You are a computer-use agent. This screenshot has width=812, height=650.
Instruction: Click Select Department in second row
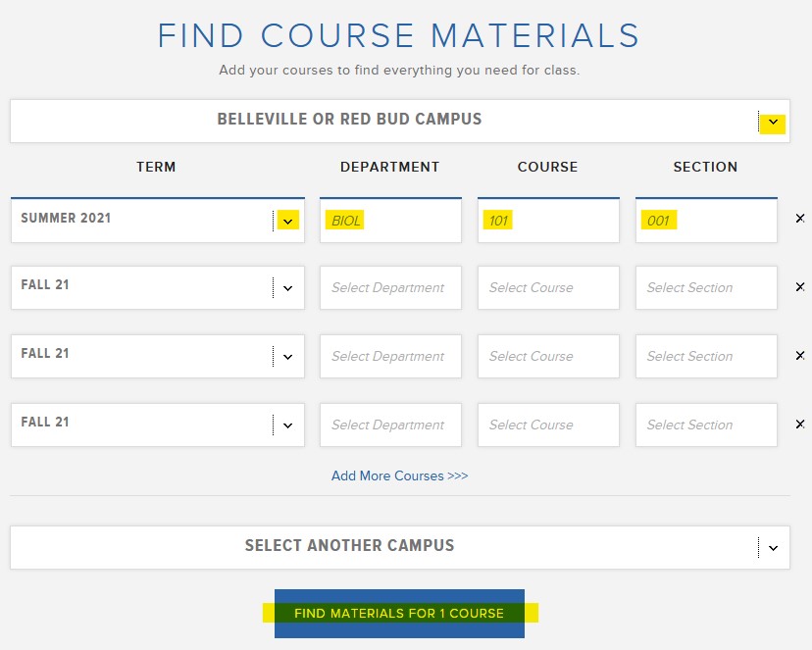(x=390, y=288)
